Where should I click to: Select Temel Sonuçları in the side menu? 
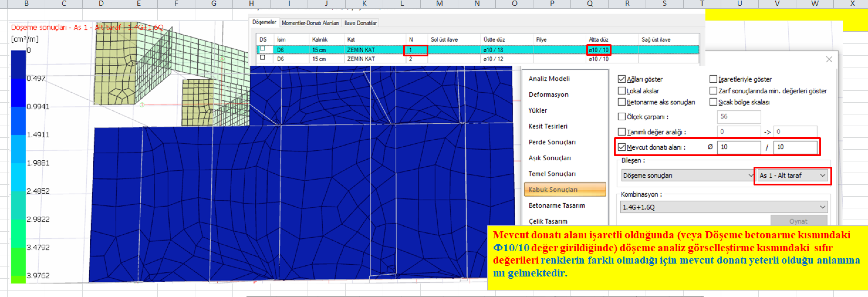click(x=552, y=174)
